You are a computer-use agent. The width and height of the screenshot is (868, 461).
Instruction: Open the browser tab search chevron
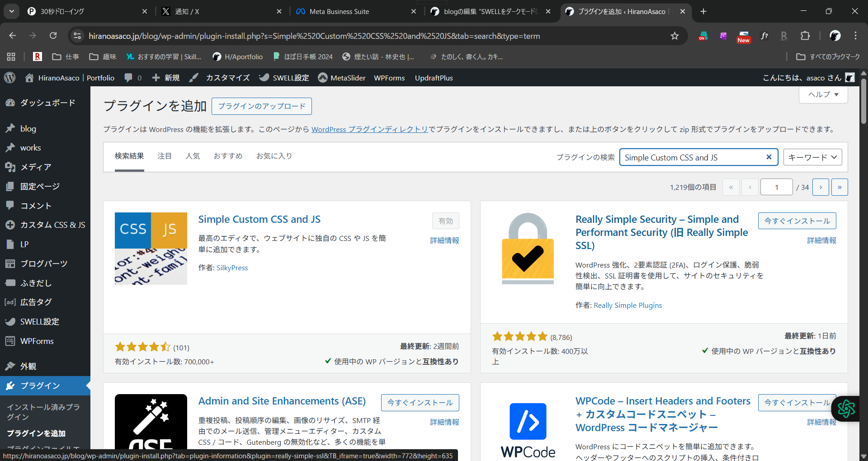pos(11,11)
